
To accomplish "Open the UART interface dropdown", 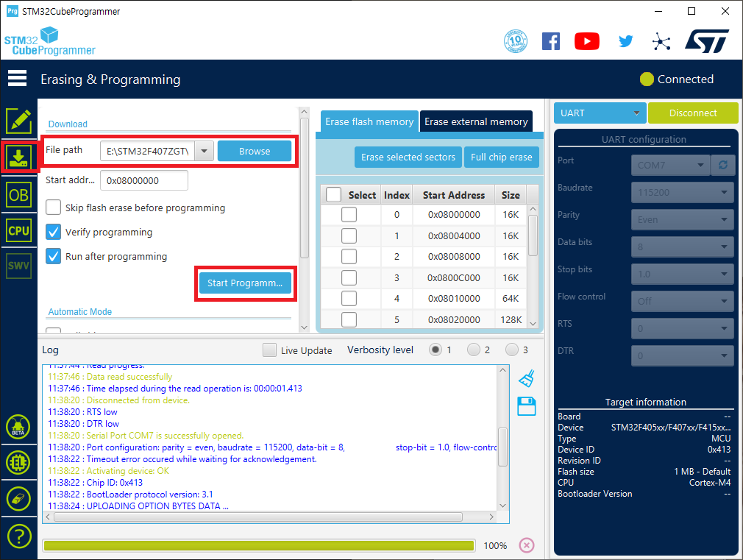I will pos(600,113).
